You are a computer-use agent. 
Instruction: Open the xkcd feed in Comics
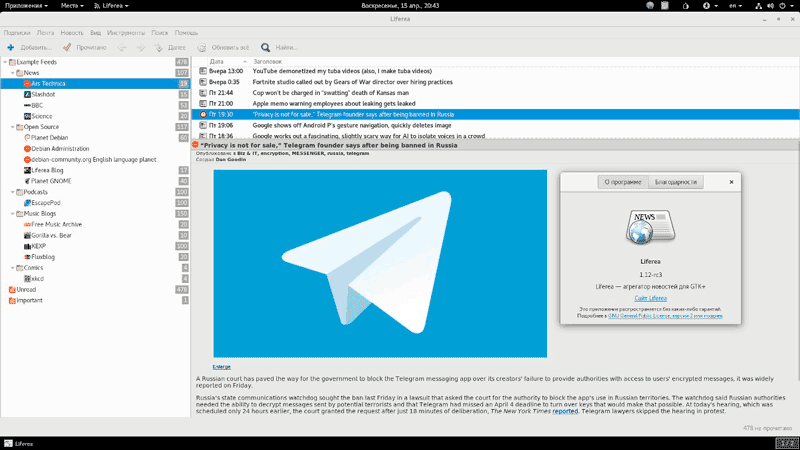pos(39,279)
